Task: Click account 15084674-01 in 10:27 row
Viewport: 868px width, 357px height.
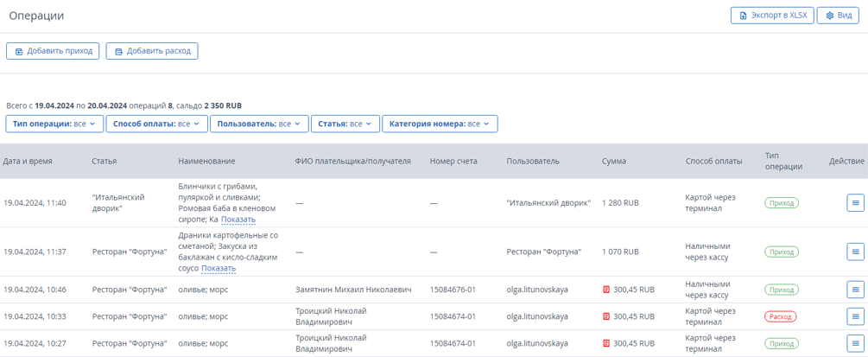Action: pos(453,343)
